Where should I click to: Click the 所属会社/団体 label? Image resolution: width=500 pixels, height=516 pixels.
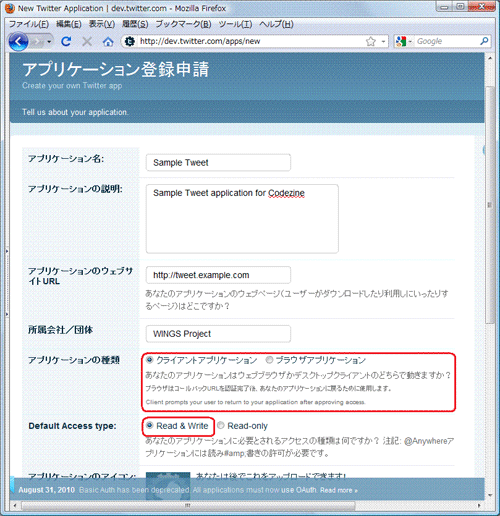pyautogui.click(x=60, y=330)
